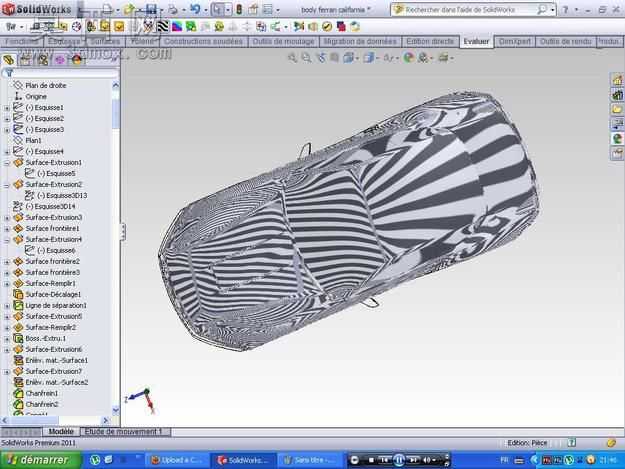The width and height of the screenshot is (625, 469).
Task: Click the rebuild traffic light icon
Action: click(239, 9)
